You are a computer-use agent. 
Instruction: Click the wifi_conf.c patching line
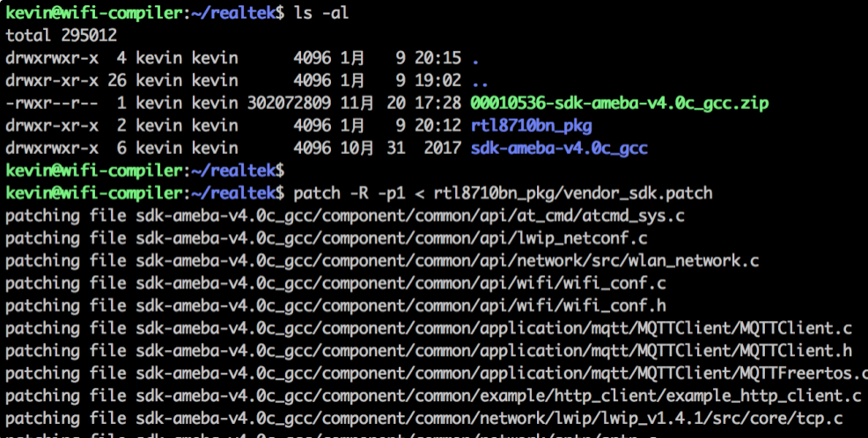coord(335,283)
